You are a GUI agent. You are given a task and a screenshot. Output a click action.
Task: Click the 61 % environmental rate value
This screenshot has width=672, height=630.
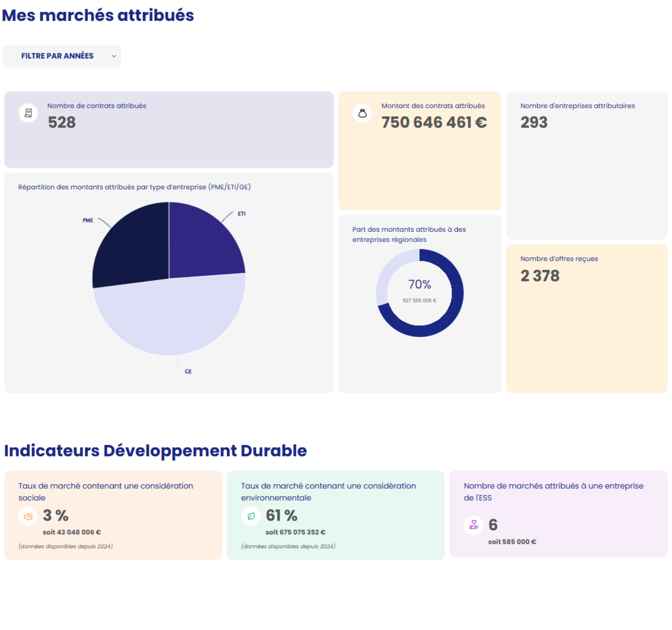[x=281, y=516]
